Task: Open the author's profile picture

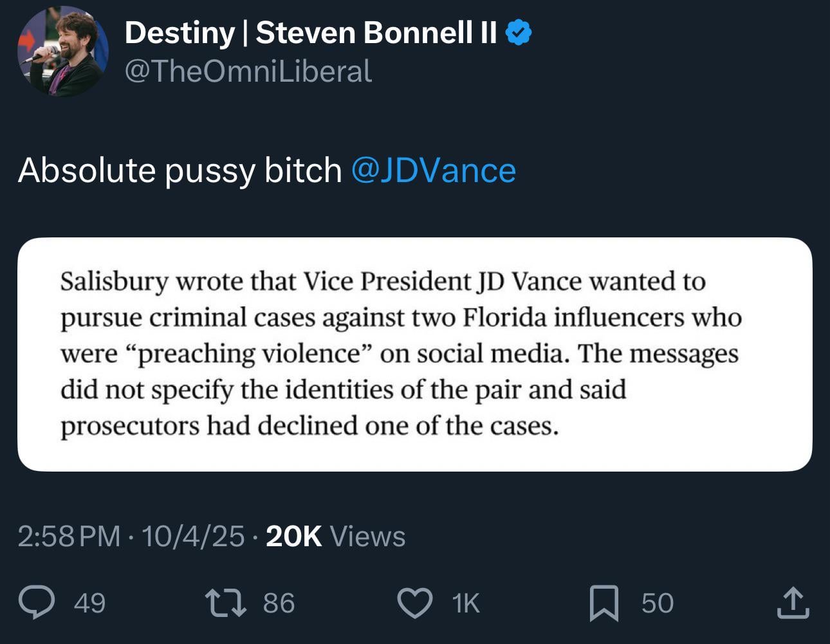Action: coord(62,51)
